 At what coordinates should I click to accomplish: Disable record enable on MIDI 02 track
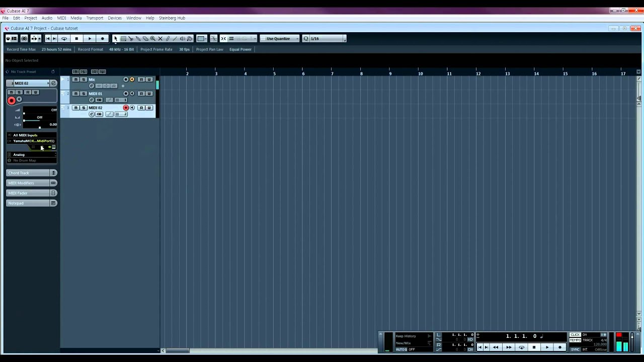(x=126, y=108)
